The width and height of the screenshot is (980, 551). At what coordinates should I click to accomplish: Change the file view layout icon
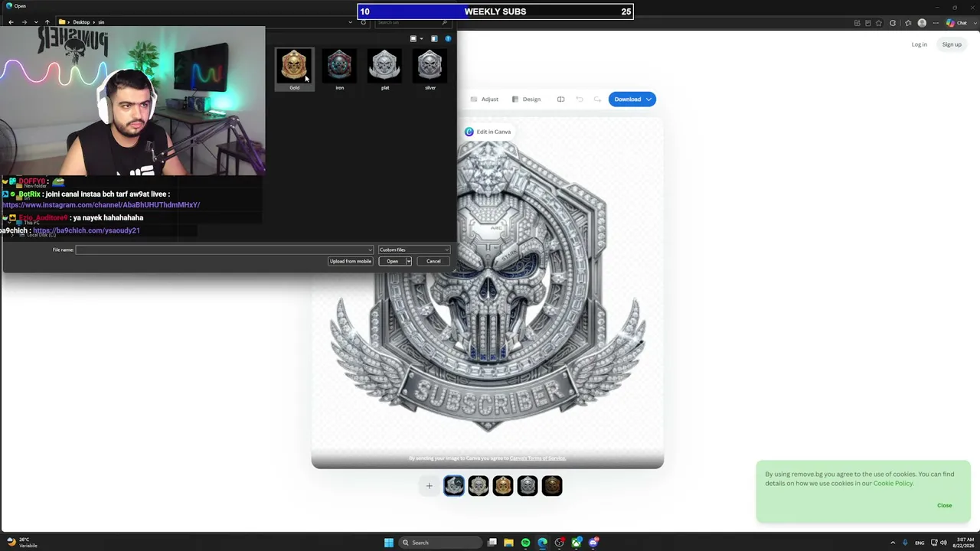tap(413, 39)
